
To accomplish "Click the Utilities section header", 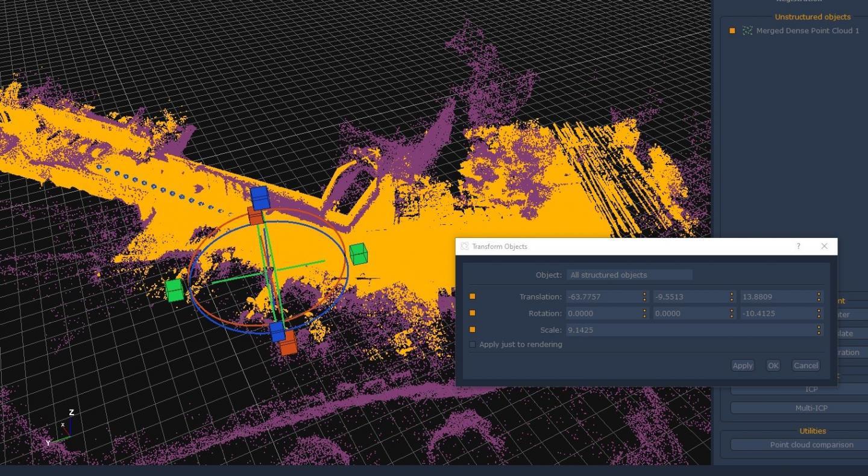I will [x=813, y=431].
